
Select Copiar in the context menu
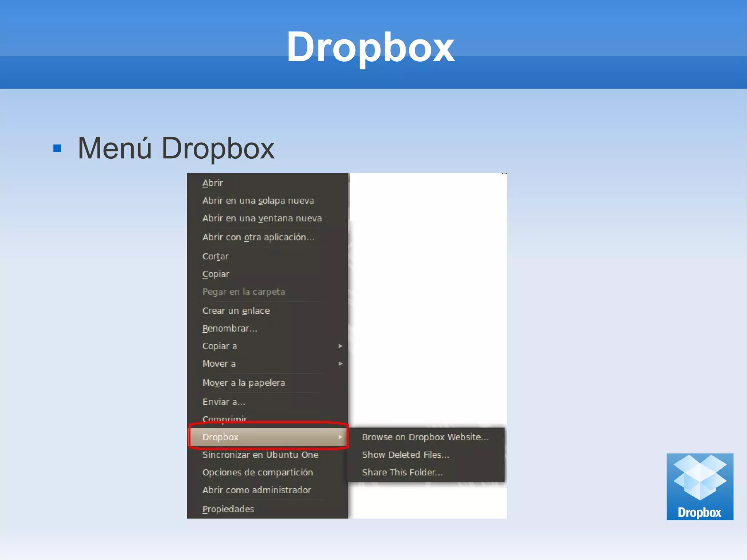267,274
